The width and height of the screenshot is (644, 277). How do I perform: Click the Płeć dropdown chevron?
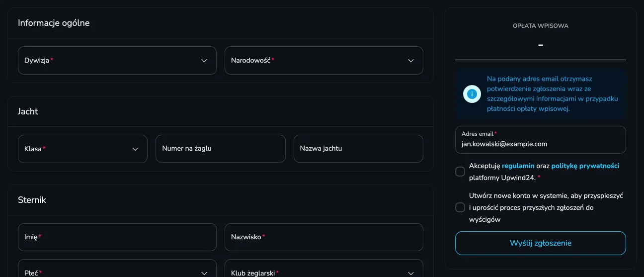point(204,273)
